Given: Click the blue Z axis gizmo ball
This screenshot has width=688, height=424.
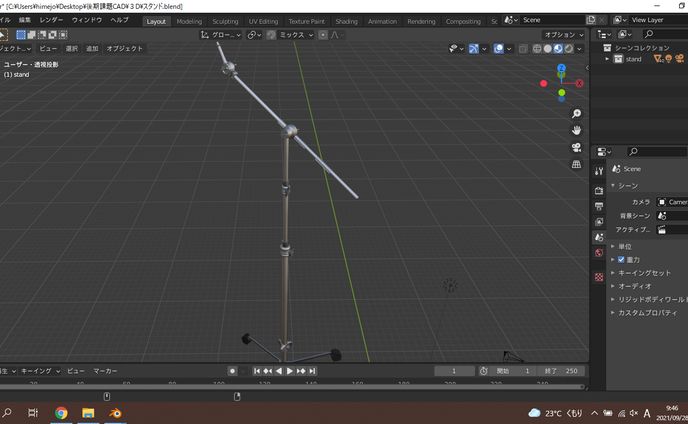Looking at the screenshot, I should pos(561,68).
